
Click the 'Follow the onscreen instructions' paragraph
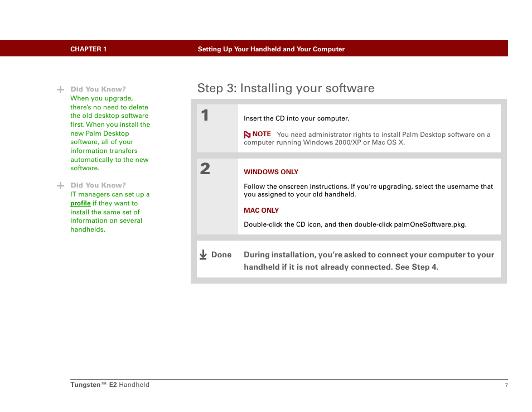(368, 190)
